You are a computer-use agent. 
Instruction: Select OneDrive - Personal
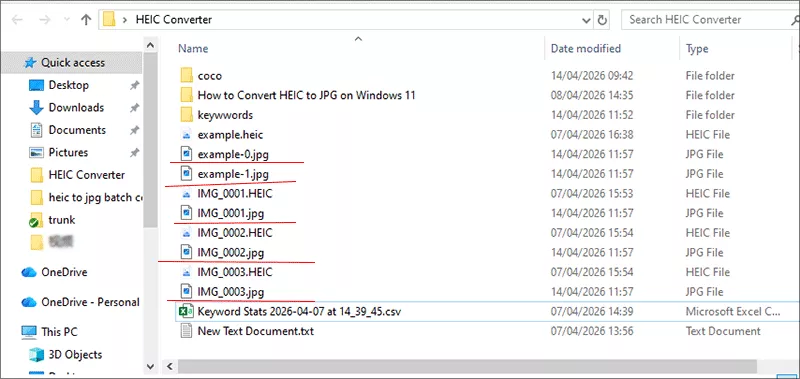[90, 302]
